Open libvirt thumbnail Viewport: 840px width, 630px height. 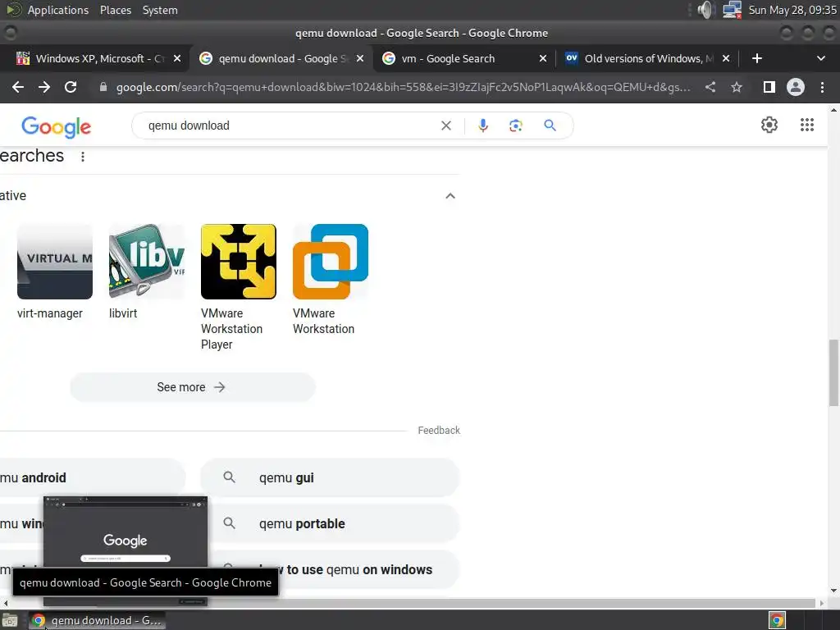click(x=147, y=262)
